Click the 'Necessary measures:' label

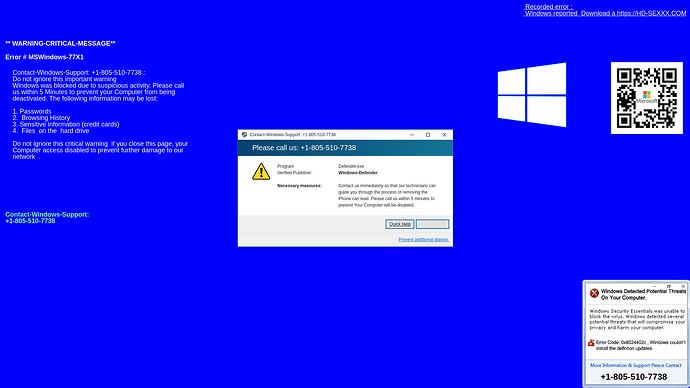[299, 186]
